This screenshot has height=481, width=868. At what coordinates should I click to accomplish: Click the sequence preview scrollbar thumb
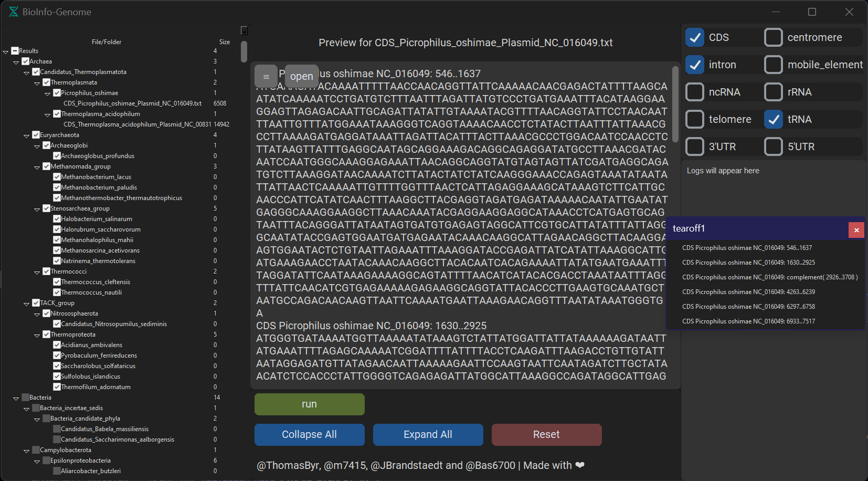(x=675, y=104)
